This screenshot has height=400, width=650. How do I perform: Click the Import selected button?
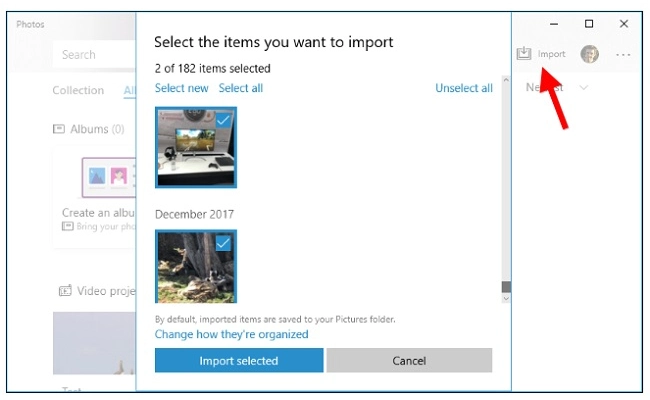[239, 361]
